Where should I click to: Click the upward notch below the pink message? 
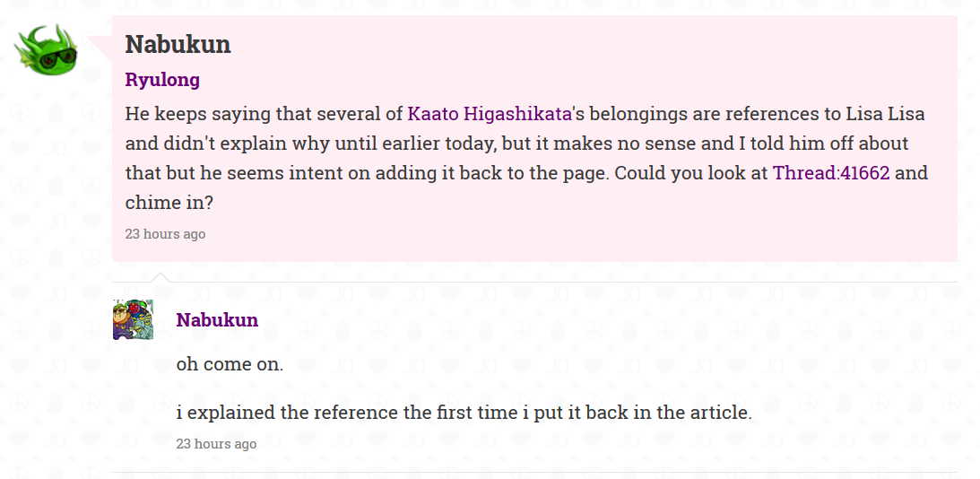160,277
